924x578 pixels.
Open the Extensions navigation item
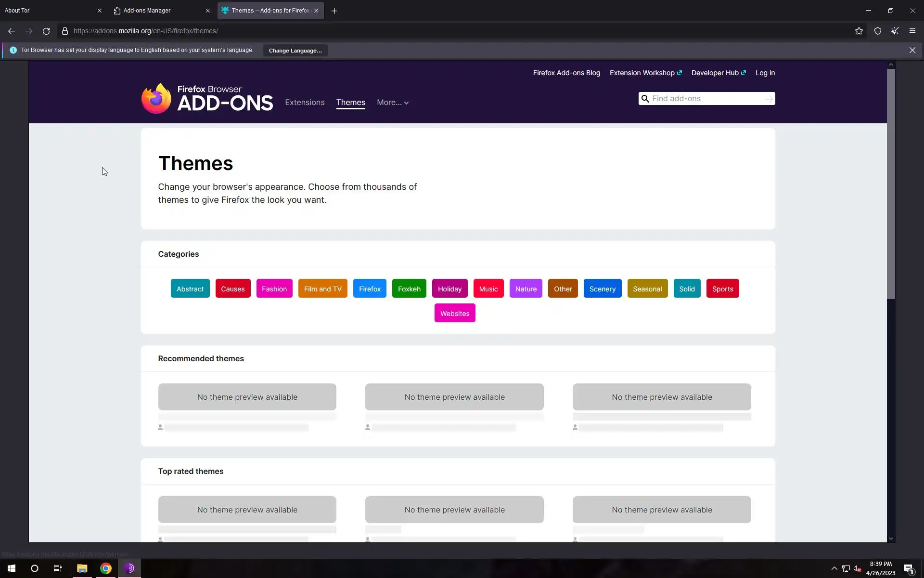tap(305, 103)
